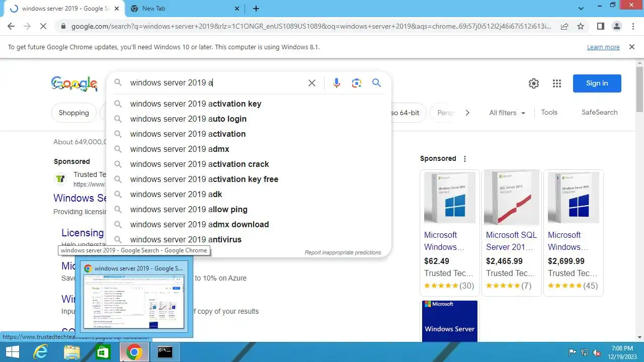Choose suggestion 'windows server 2019 adk'
The width and height of the screenshot is (644, 362).
tap(249, 194)
